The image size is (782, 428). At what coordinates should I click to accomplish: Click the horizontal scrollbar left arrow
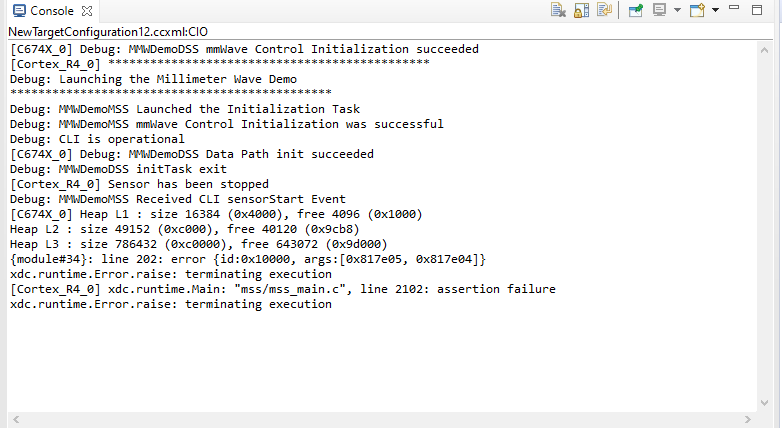pos(16,420)
